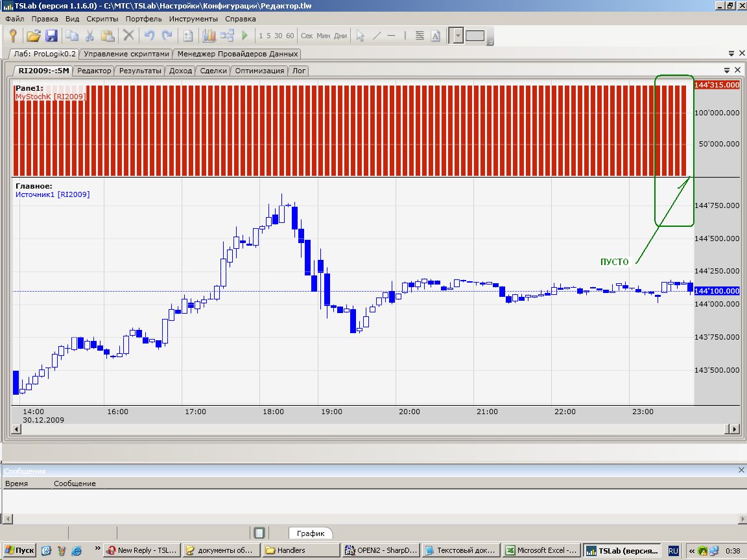This screenshot has height=560, width=747.
Task: Open the toolbar options overflow arrow
Action: pos(490,43)
